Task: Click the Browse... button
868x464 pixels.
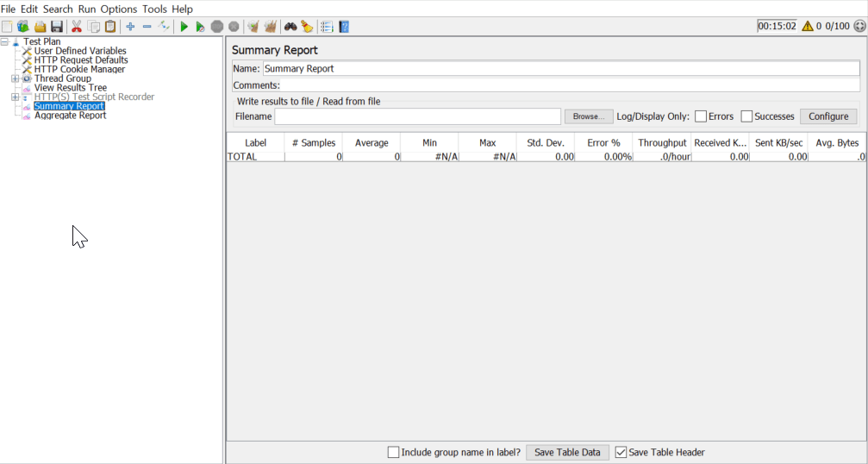Action: (x=589, y=116)
